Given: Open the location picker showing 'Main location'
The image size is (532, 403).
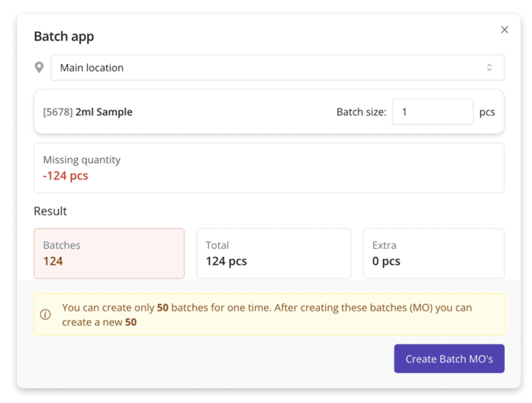Looking at the screenshot, I should (x=277, y=67).
